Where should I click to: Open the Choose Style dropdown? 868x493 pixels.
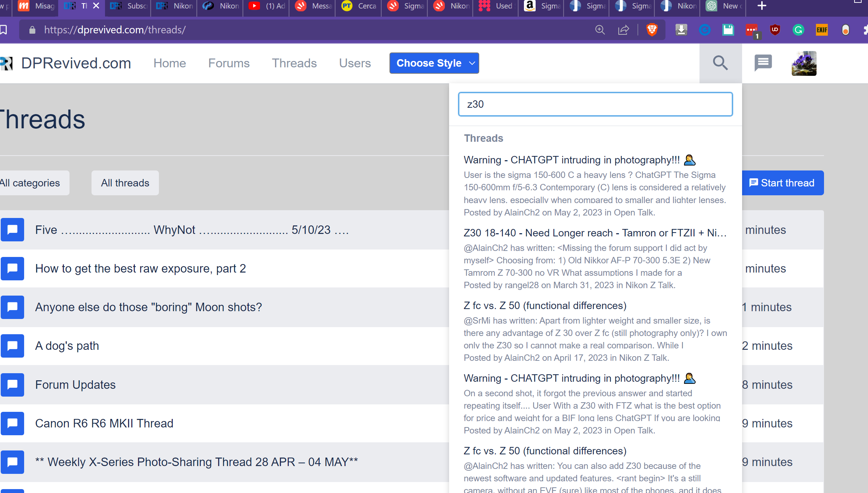(434, 63)
